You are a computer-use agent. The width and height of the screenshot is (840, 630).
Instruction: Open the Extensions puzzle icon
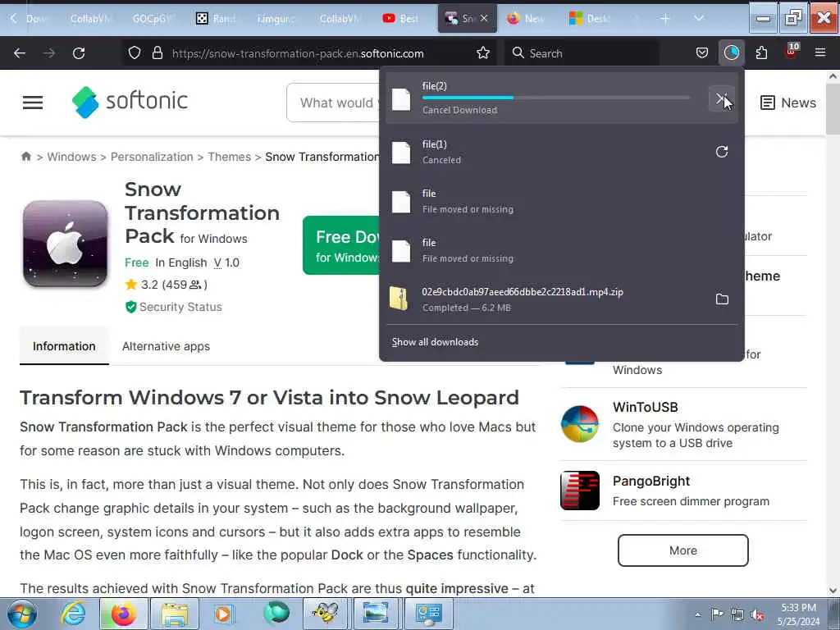(x=761, y=52)
